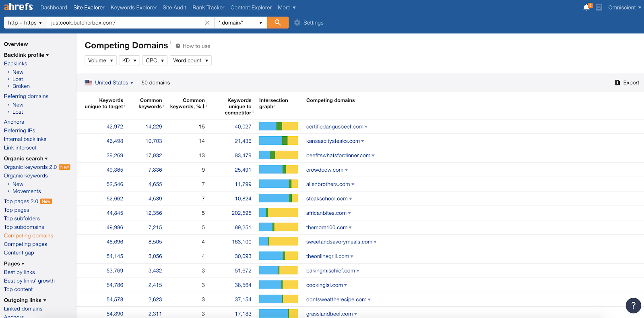Click the Ahrefs logo

click(x=18, y=7)
